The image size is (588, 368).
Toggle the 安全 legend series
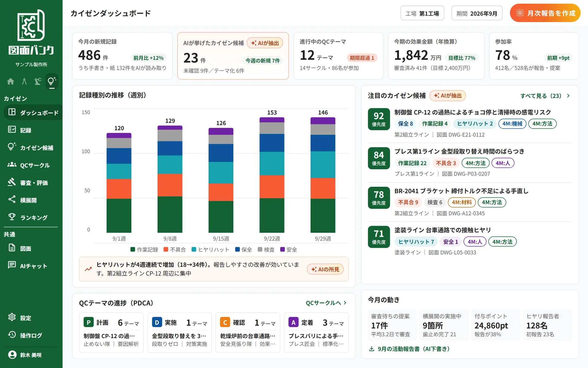[288, 250]
